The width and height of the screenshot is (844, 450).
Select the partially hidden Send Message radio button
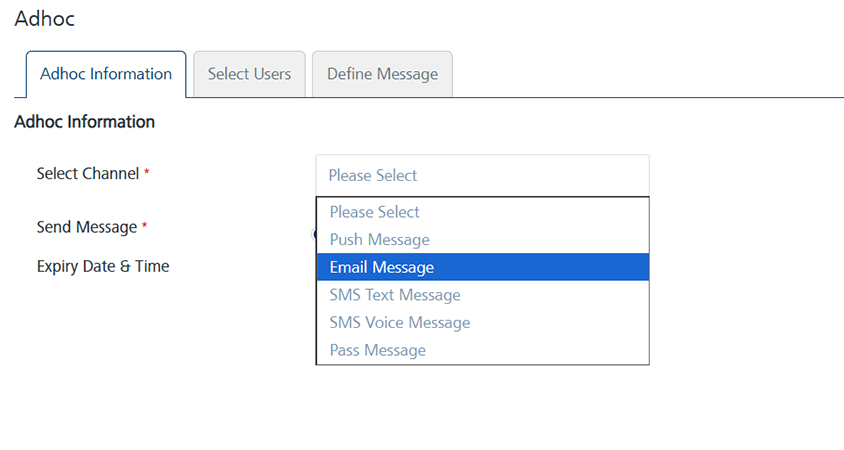pos(314,234)
